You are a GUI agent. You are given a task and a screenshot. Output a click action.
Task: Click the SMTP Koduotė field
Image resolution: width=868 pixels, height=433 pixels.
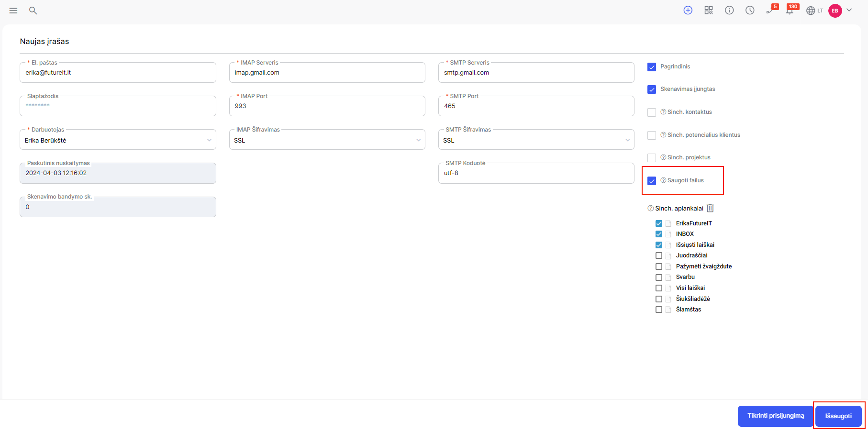536,173
